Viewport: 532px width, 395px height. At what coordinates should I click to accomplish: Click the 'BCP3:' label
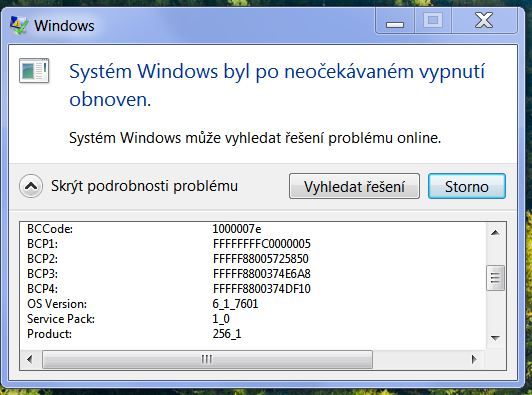(42, 274)
